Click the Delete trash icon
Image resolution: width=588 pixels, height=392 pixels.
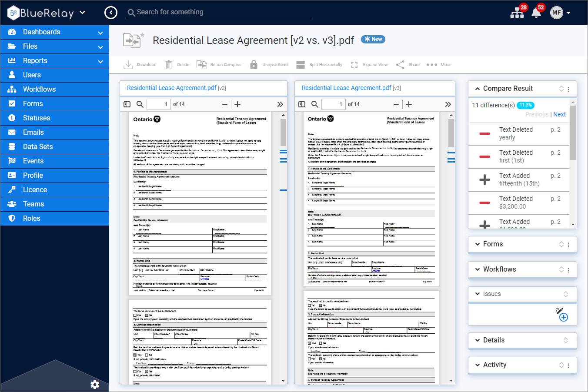coord(169,65)
